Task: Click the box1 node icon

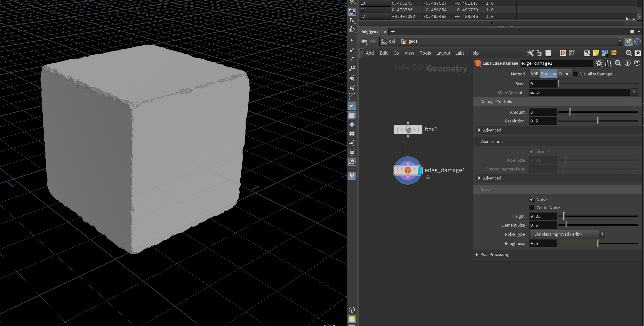Action: pos(408,129)
